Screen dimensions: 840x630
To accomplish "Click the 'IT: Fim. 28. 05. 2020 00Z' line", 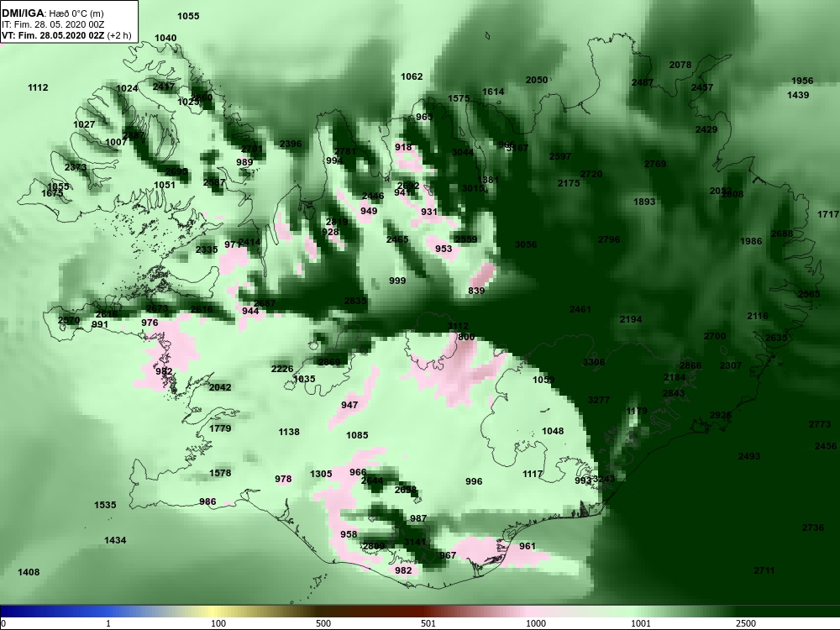I will tap(51, 24).
